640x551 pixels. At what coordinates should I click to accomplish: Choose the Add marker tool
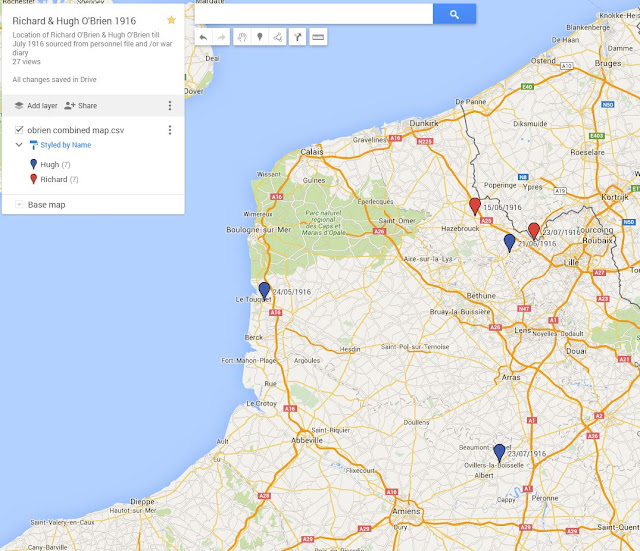coord(260,37)
